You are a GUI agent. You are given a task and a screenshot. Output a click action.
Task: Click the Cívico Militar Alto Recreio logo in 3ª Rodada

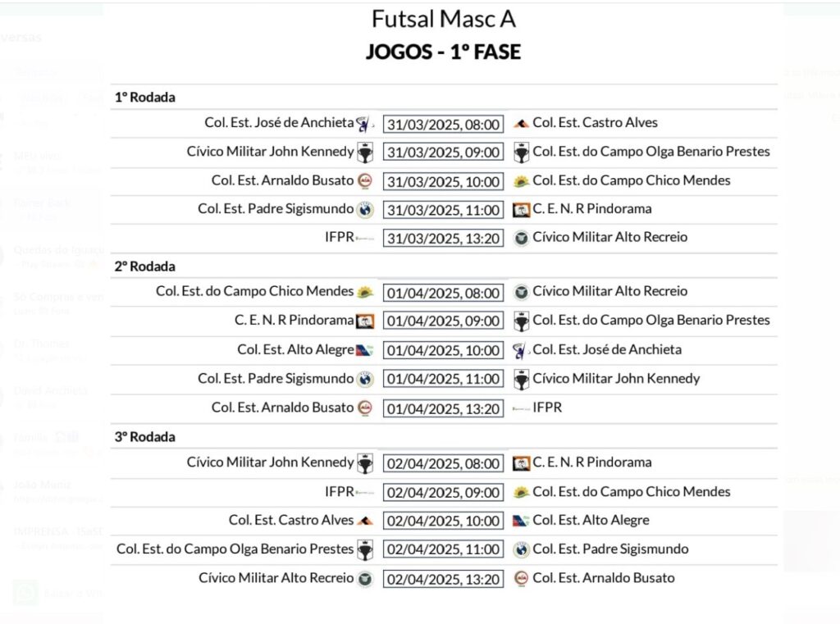click(365, 579)
